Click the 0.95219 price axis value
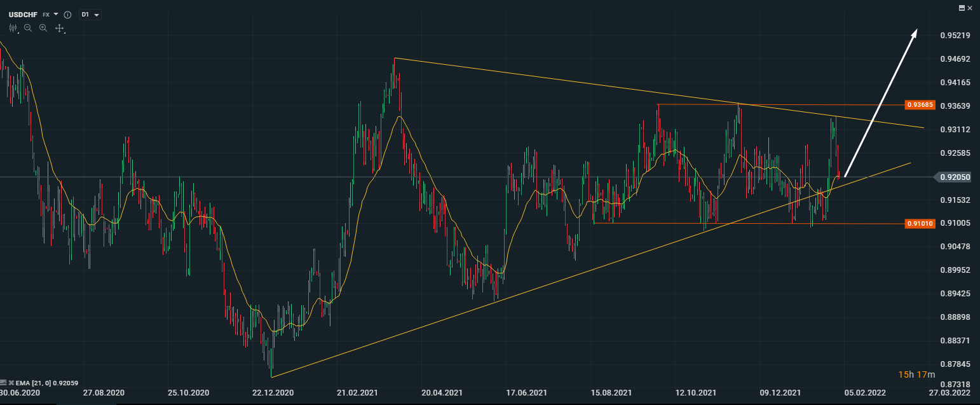980x405 pixels. click(x=955, y=36)
